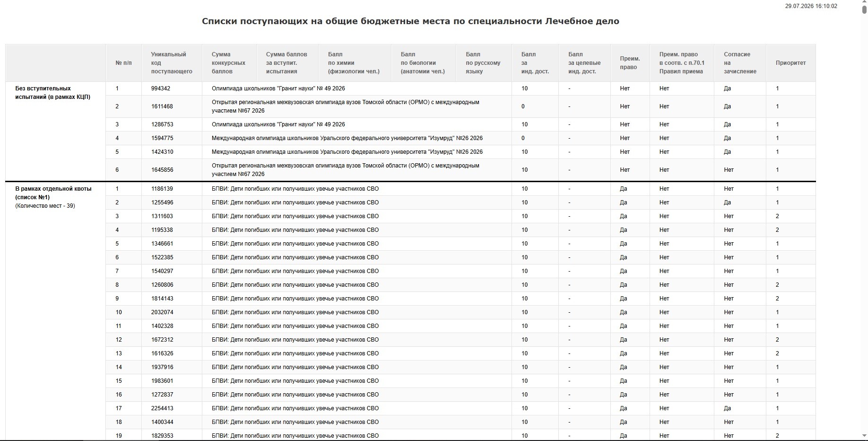Click the 'Уникальный код поступающего' column header

click(172, 63)
